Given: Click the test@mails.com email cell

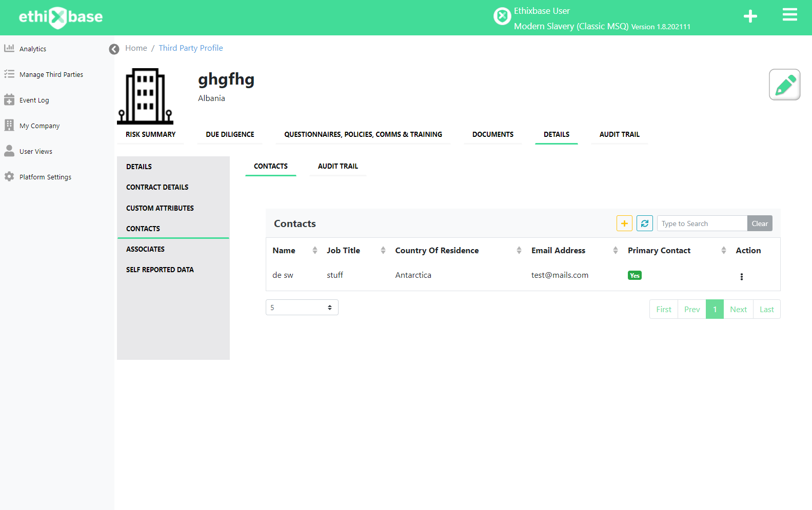Looking at the screenshot, I should point(560,275).
